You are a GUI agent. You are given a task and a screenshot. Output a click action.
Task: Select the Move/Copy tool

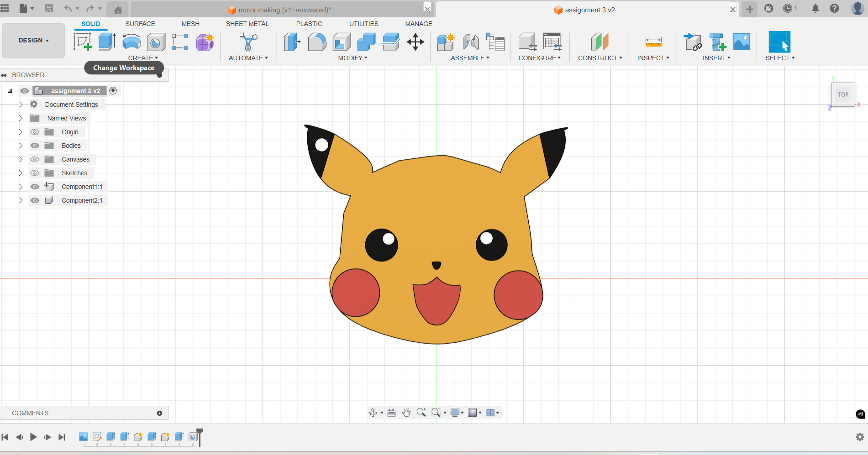coord(415,42)
